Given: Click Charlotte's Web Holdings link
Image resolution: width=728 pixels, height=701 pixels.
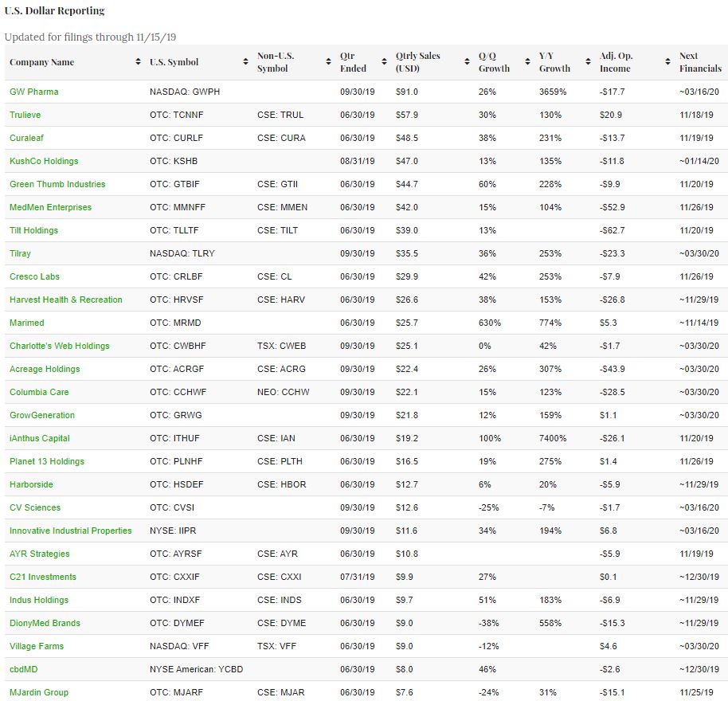Looking at the screenshot, I should pos(60,346).
